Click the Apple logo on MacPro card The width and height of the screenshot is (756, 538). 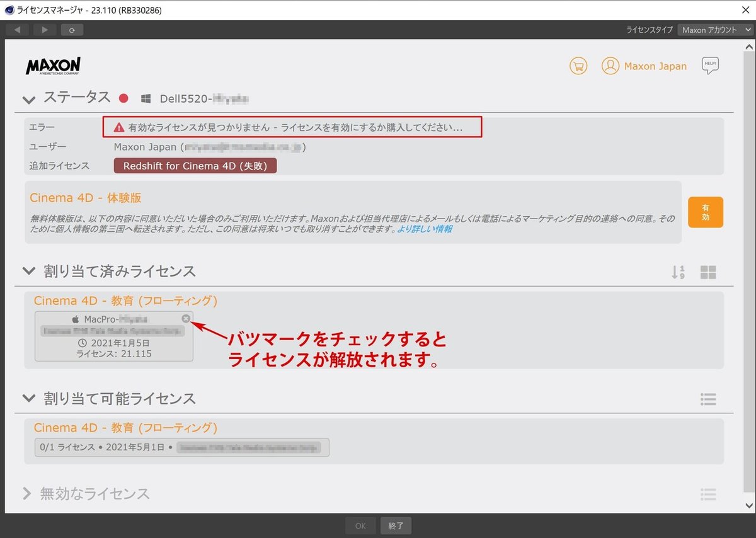click(76, 319)
